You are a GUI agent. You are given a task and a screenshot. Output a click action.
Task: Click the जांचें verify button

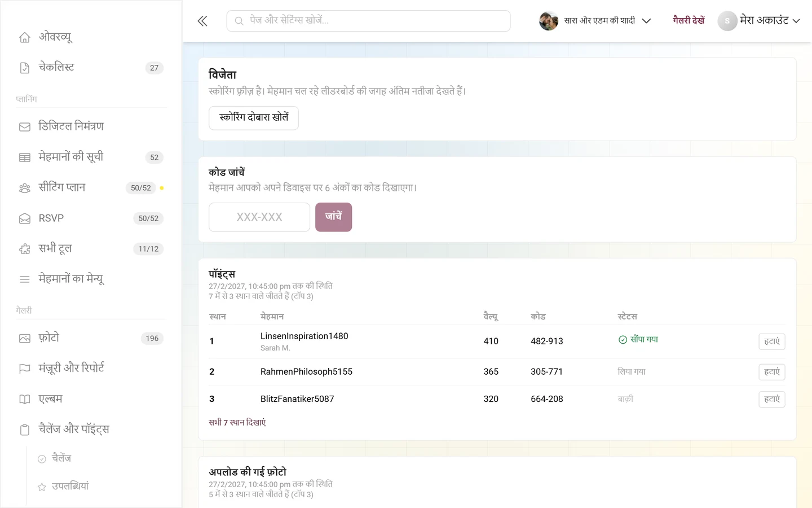333,217
